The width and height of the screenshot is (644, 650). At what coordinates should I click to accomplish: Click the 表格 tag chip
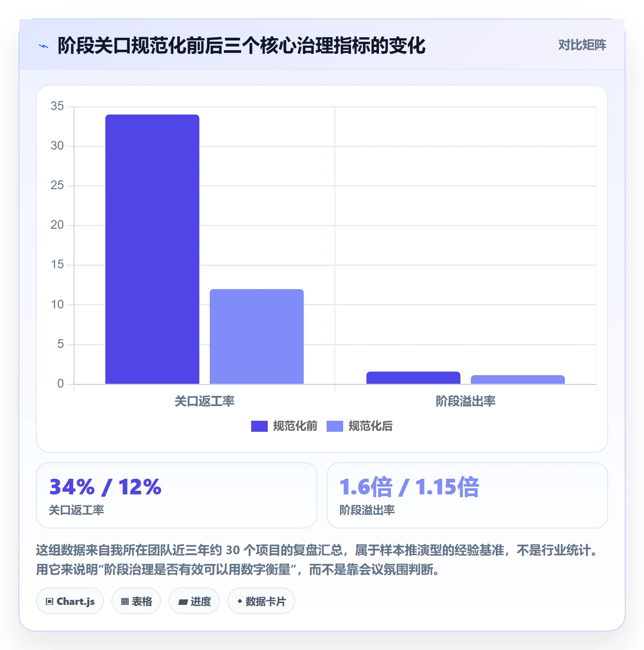[x=136, y=601]
